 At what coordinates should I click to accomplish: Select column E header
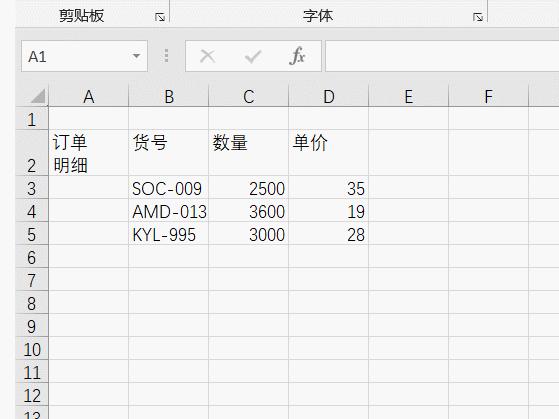(x=409, y=96)
